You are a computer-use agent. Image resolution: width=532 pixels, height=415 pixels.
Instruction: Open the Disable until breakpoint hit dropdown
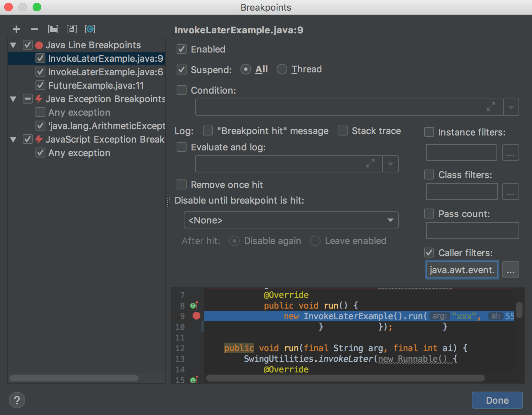point(291,220)
